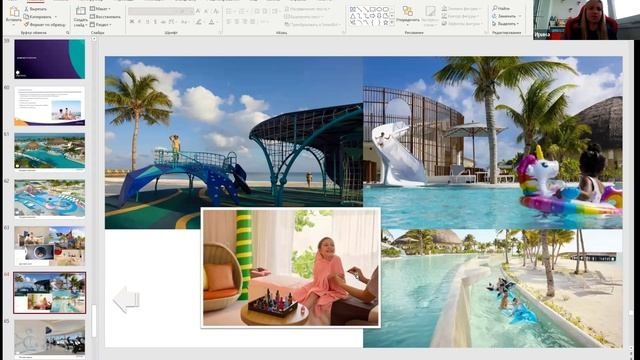Decrease font size with small A icon
The width and height of the screenshot is (640, 360).
coord(206,11)
